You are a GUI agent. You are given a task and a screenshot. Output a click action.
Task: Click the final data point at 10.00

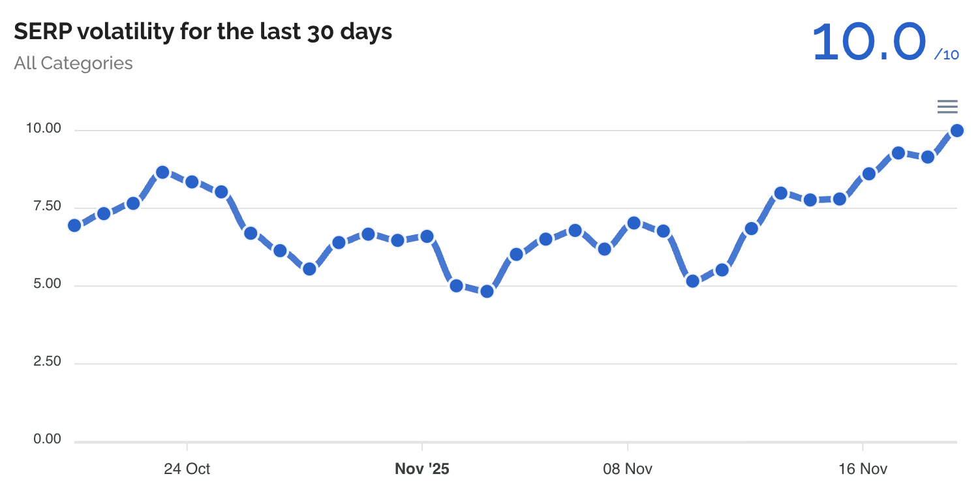957,131
